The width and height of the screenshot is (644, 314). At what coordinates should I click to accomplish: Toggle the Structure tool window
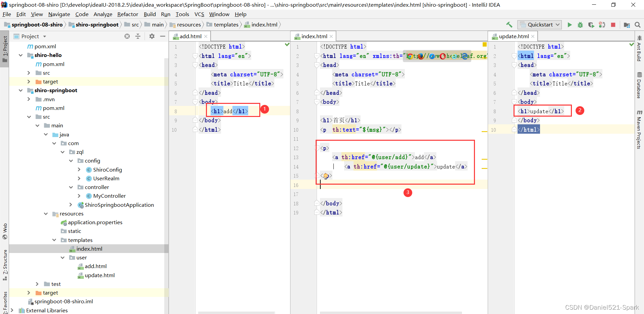(x=5, y=265)
